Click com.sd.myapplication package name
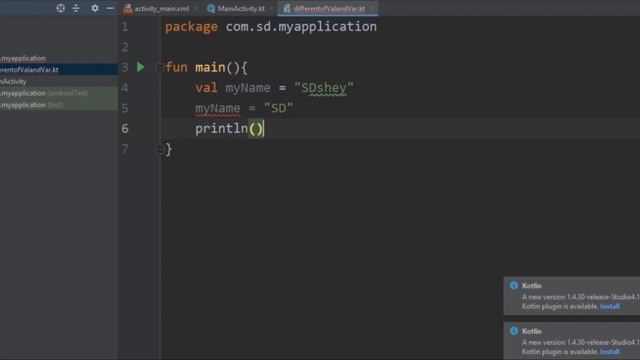 [301, 27]
